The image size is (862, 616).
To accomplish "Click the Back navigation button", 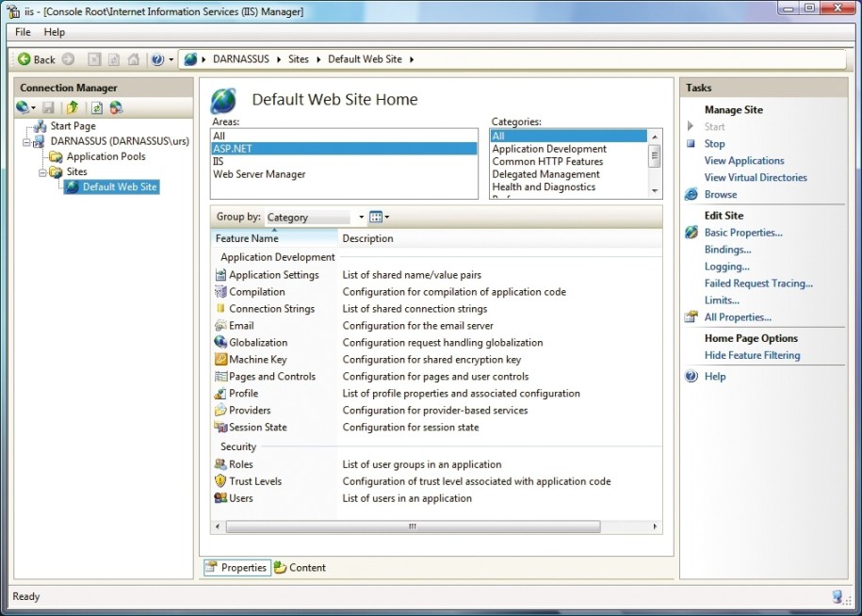I will [x=37, y=59].
